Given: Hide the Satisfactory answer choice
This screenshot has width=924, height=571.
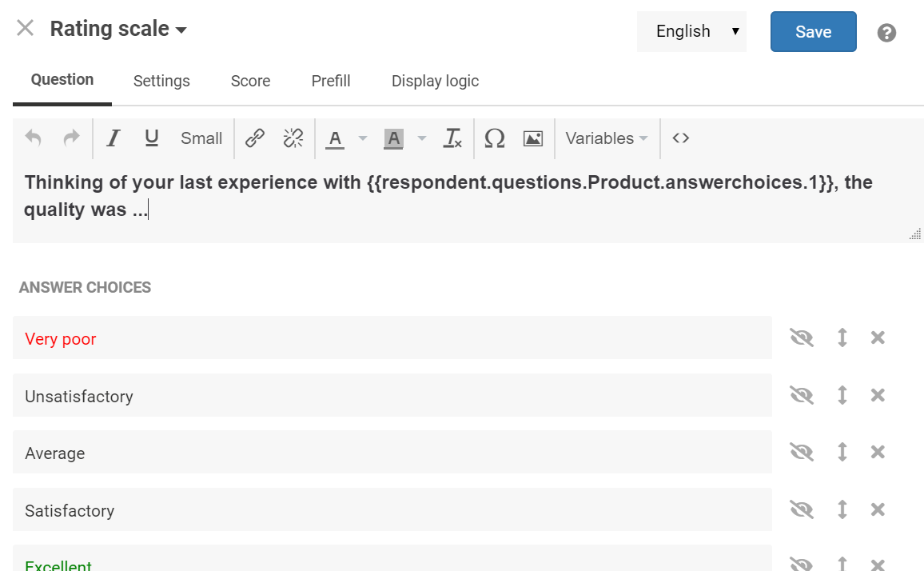Looking at the screenshot, I should [802, 509].
